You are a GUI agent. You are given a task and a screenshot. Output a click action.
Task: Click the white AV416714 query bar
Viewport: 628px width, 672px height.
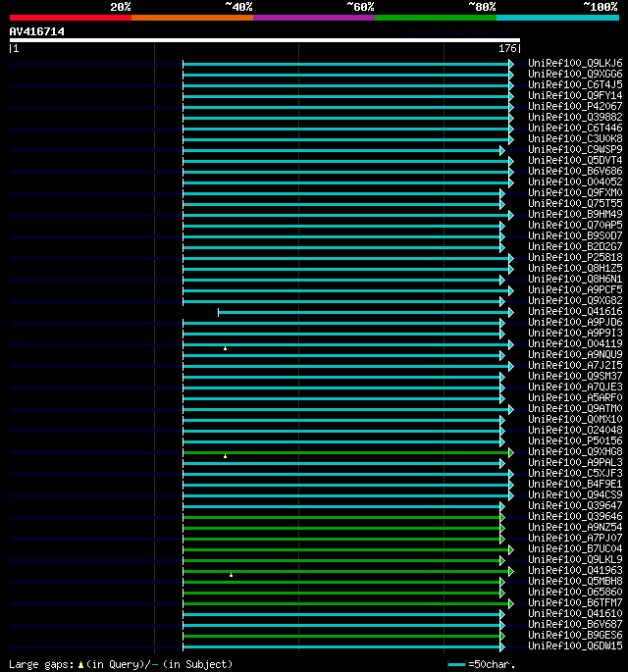tap(265, 40)
